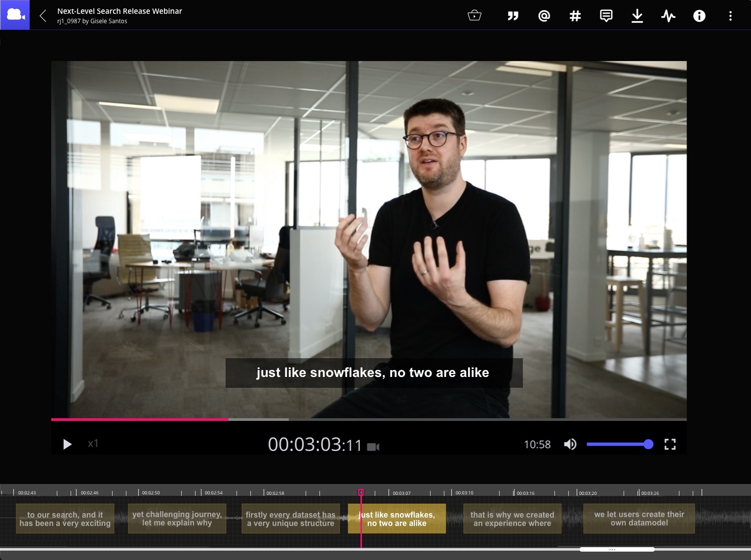Open the quotes panel icon

coord(513,15)
